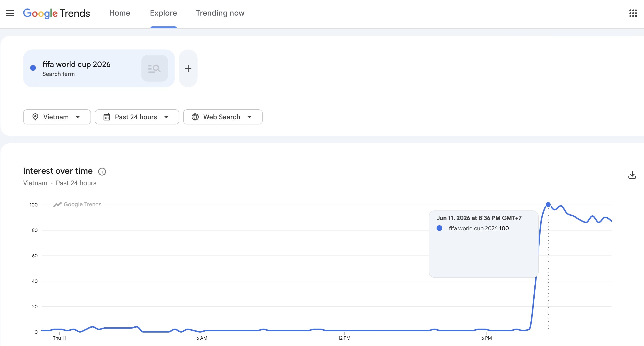Click the Google Trends logo

(57, 13)
